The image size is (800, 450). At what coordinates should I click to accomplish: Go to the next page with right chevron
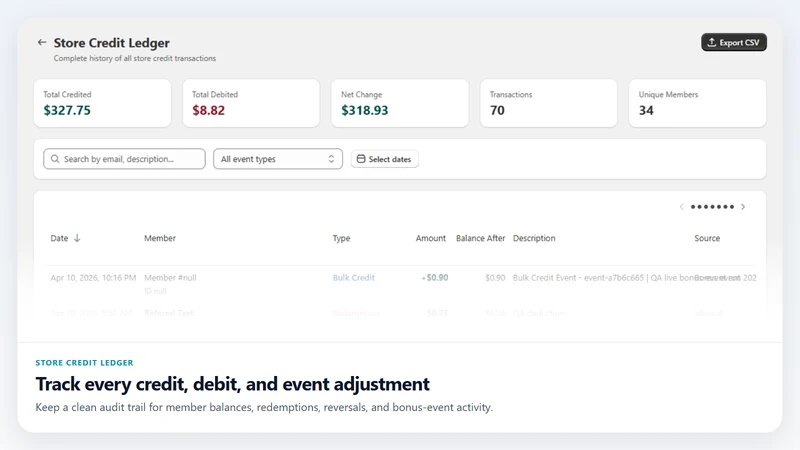pyautogui.click(x=743, y=207)
